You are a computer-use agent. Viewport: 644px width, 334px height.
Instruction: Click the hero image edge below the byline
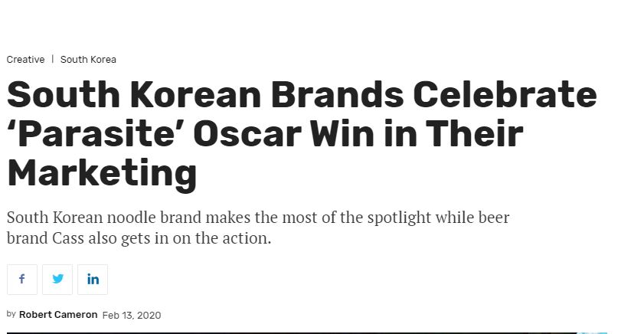click(307, 332)
